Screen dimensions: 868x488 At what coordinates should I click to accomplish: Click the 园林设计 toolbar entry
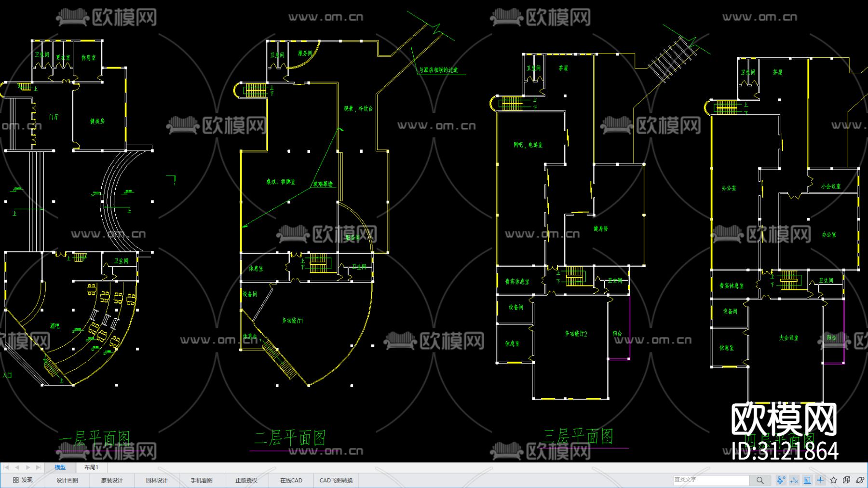tap(156, 480)
